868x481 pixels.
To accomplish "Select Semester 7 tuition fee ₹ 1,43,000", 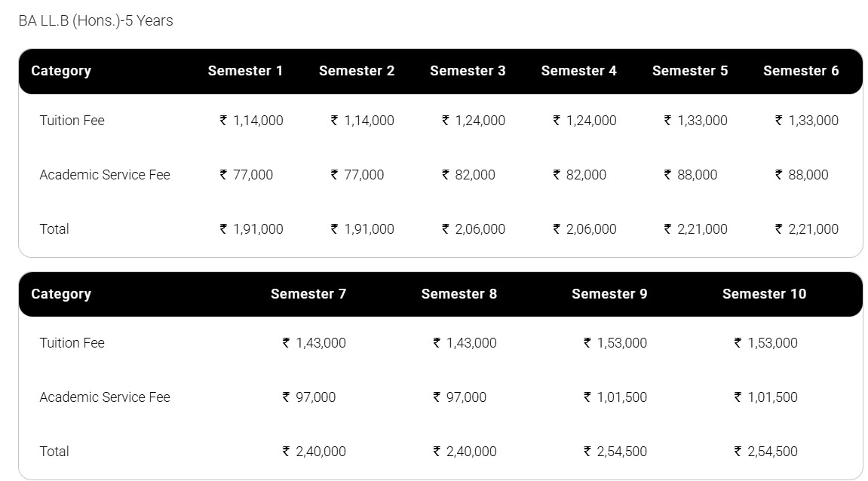I will (x=314, y=343).
